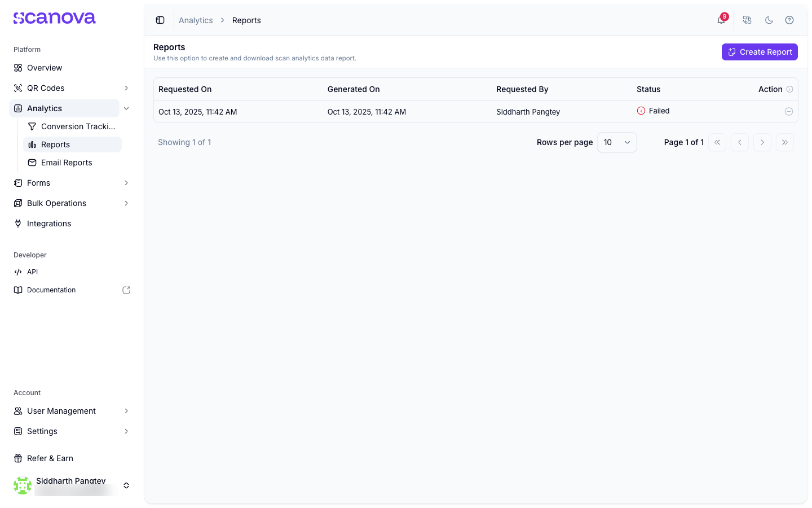Expand the Settings chevron
The height and width of the screenshot is (508, 812).
[x=126, y=431]
